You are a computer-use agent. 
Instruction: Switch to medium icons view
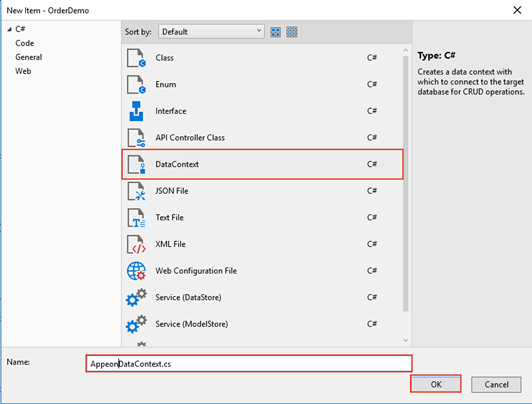pyautogui.click(x=275, y=32)
